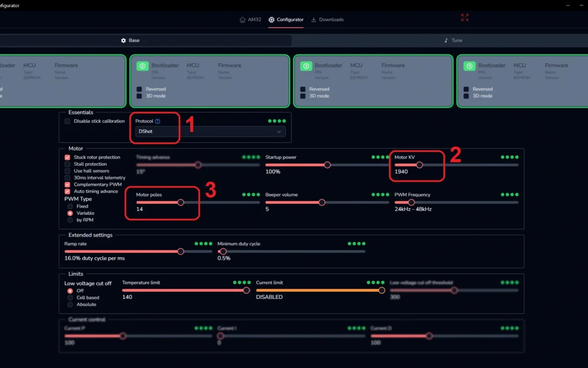Switch to the Tune tab
Image resolution: width=588 pixels, height=368 pixels.
pyautogui.click(x=453, y=40)
